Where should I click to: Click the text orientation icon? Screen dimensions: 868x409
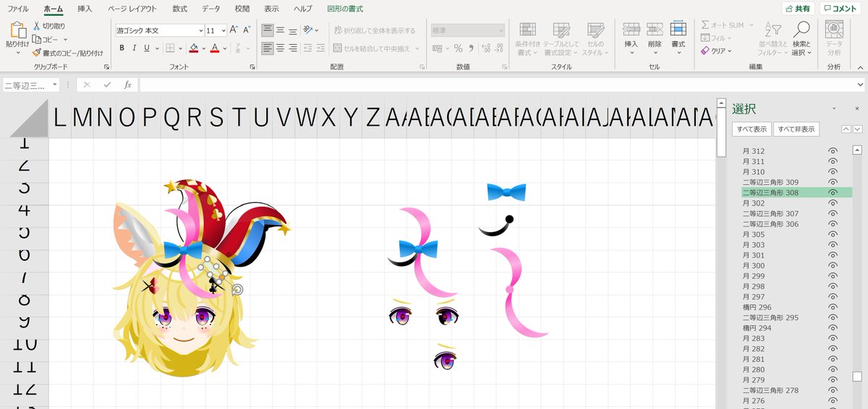(x=309, y=30)
